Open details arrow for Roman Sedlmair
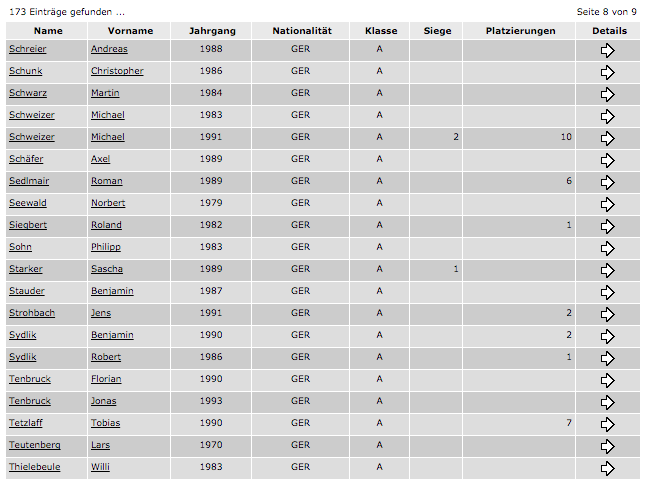 tap(607, 182)
